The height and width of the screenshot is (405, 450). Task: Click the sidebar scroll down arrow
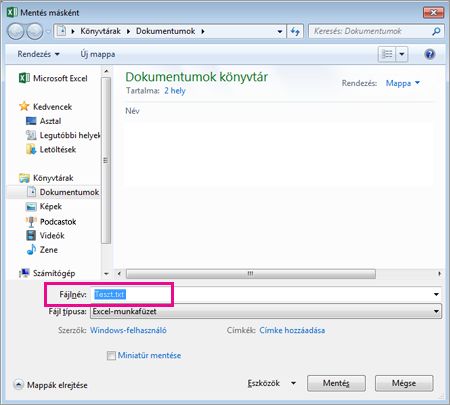click(x=106, y=274)
